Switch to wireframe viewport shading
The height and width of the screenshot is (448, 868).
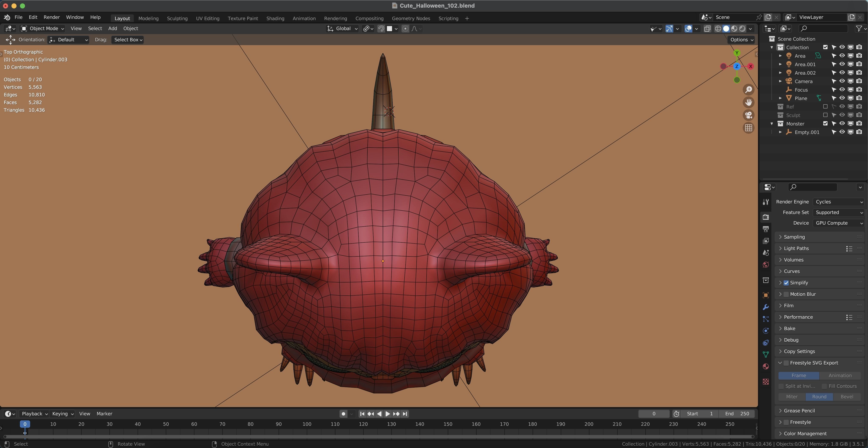pos(718,29)
